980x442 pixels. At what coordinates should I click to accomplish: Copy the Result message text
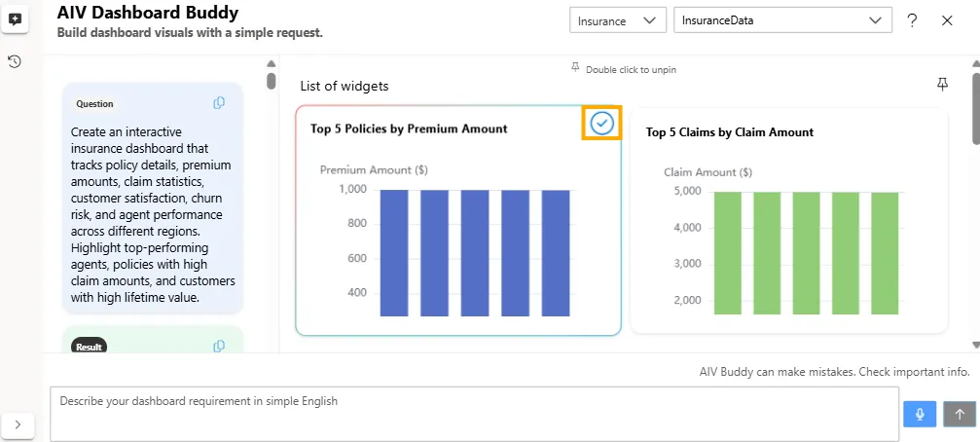(x=219, y=346)
